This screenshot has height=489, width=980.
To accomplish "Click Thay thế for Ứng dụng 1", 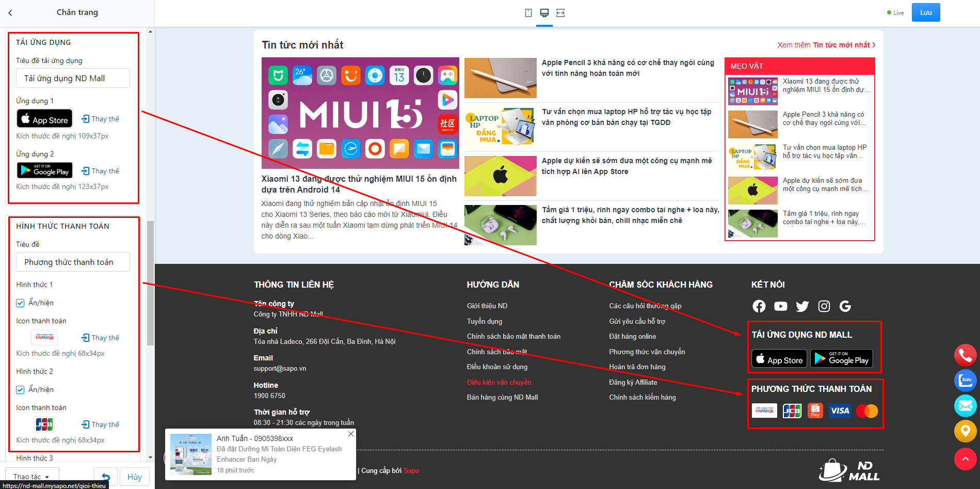I will tap(101, 119).
